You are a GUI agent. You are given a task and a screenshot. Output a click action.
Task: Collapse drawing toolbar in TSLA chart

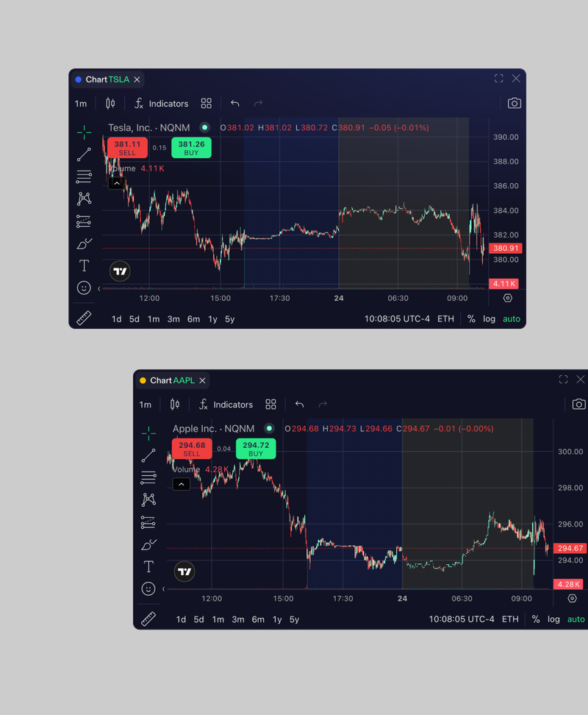pyautogui.click(x=98, y=288)
